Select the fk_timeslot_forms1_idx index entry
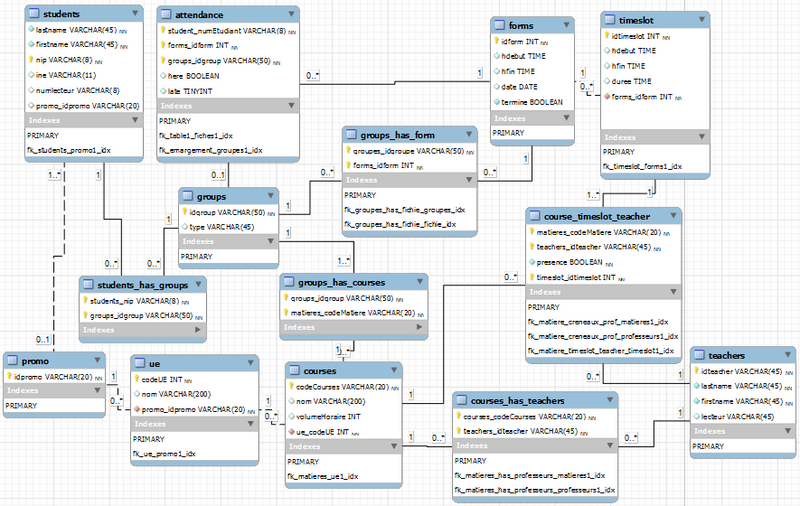The height and width of the screenshot is (506, 800). (x=642, y=166)
